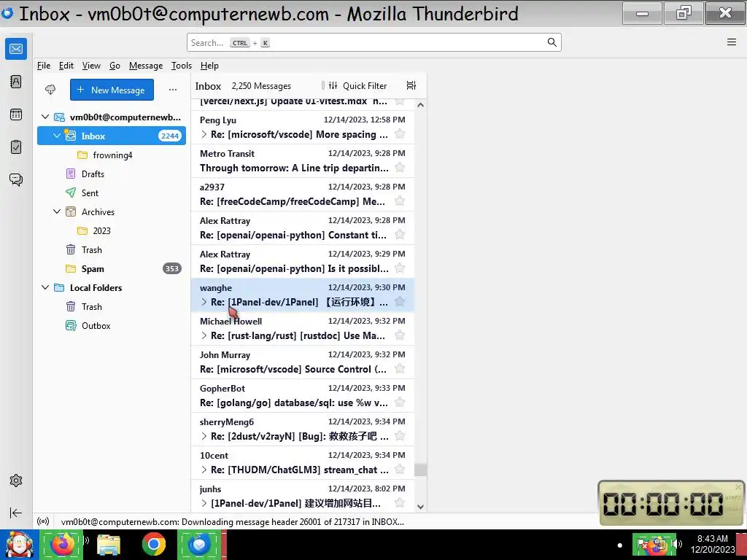Screen dimensions: 747x560
Task: Collapse Local Folders tree
Action: point(45,287)
